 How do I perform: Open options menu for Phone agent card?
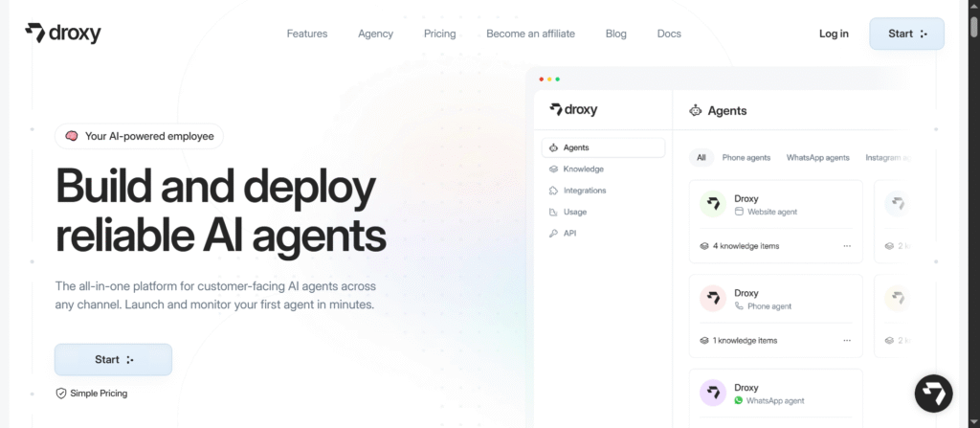click(846, 340)
